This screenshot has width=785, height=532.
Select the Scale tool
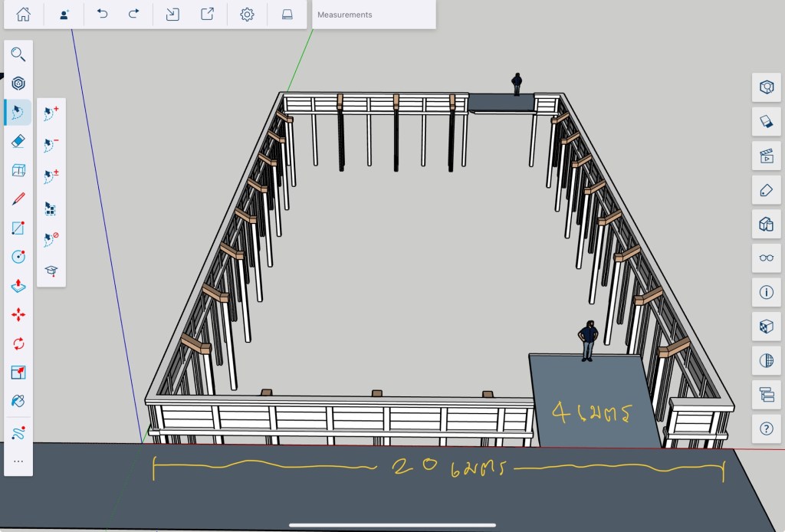pyautogui.click(x=18, y=373)
